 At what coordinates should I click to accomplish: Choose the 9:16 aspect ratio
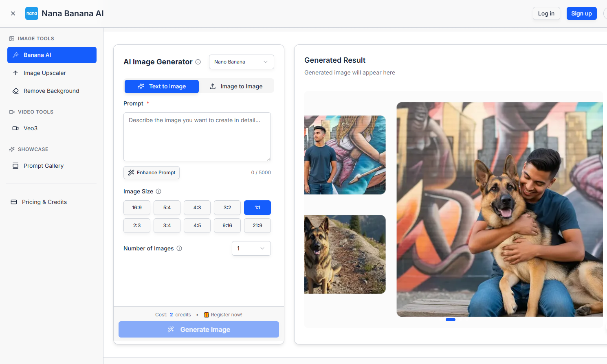(227, 226)
